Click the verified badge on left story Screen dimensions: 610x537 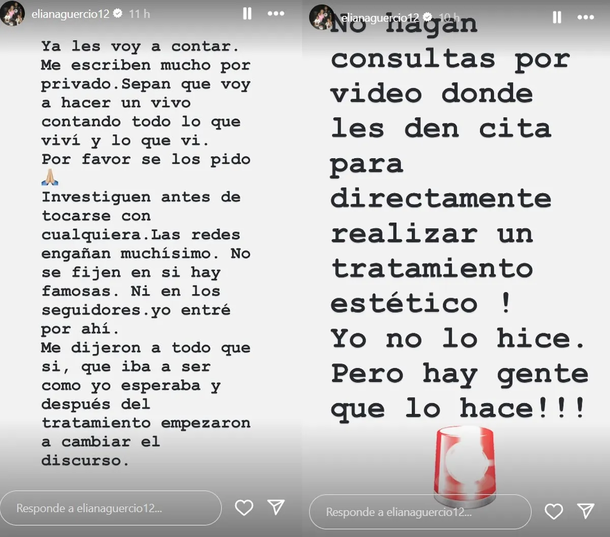pos(117,14)
